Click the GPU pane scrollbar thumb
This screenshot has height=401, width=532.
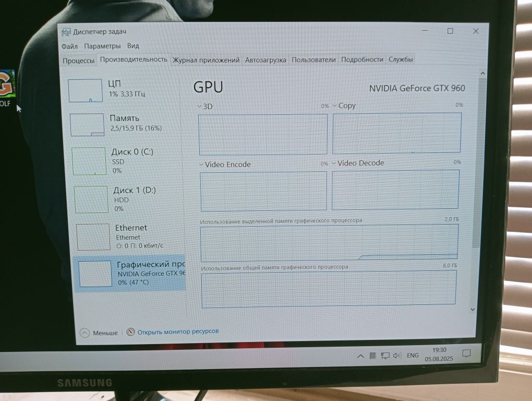click(480, 163)
